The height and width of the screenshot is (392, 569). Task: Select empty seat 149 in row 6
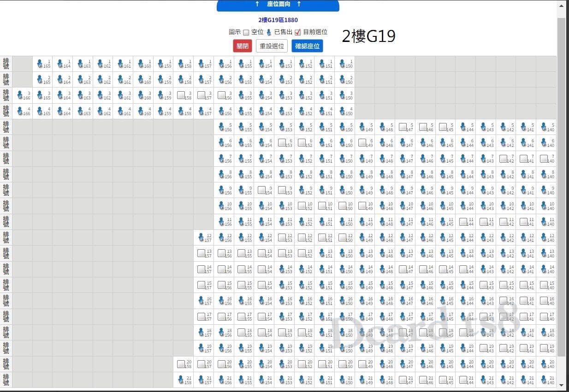tap(362, 142)
